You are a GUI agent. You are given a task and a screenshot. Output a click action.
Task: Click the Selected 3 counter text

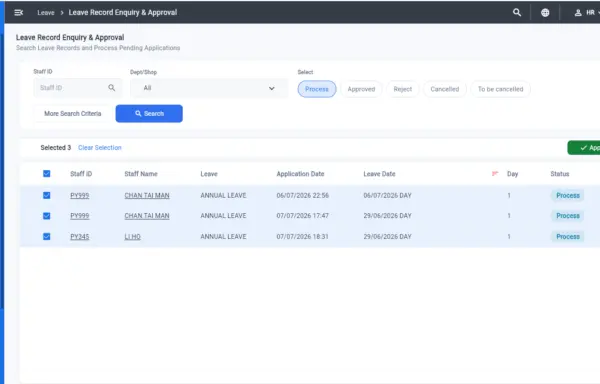click(x=56, y=148)
